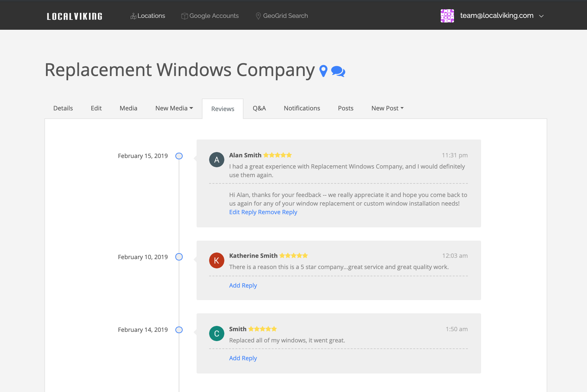Select Alan Smith's circular avatar
Screen dimensions: 587x392
[217, 160]
